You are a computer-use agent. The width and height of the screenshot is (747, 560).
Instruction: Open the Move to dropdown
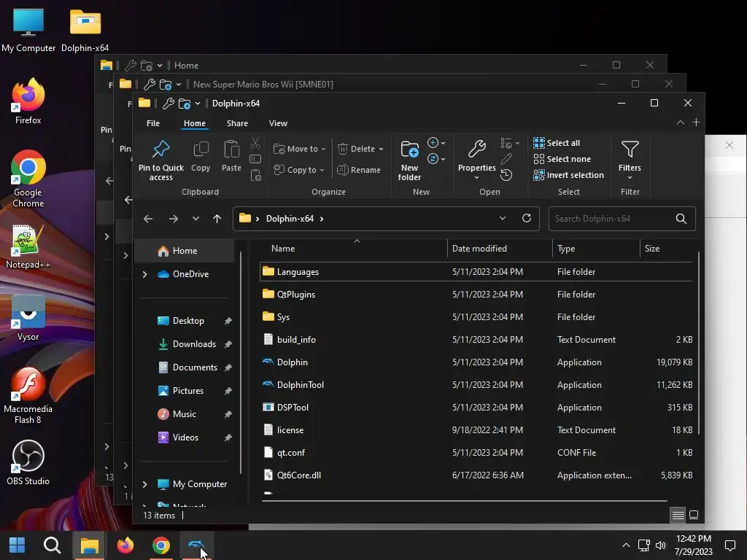pos(300,149)
